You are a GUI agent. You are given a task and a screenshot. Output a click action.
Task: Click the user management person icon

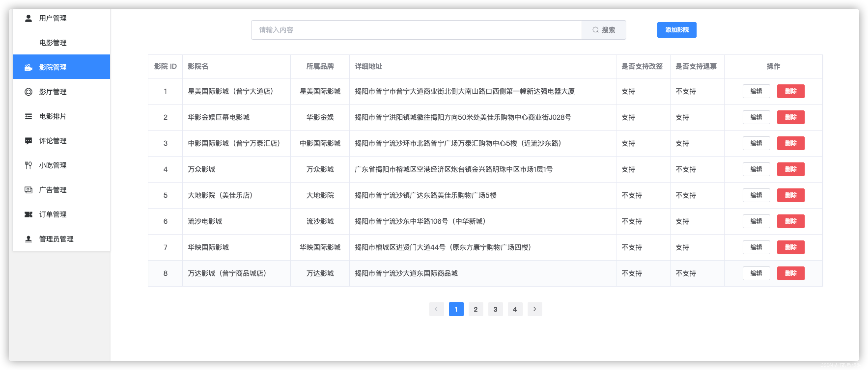pos(28,18)
